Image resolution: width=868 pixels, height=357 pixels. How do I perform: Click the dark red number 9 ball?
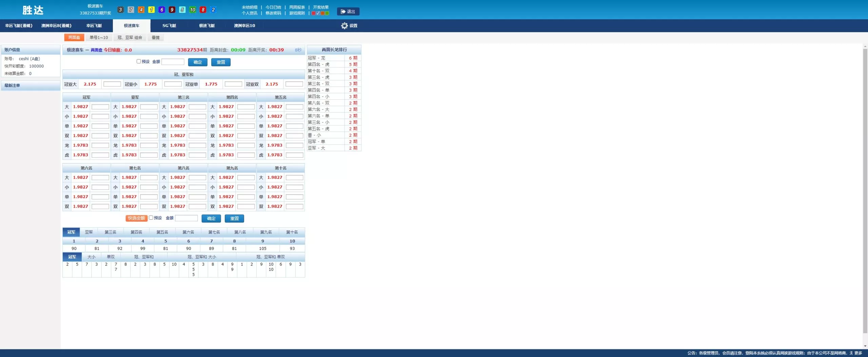(x=172, y=10)
